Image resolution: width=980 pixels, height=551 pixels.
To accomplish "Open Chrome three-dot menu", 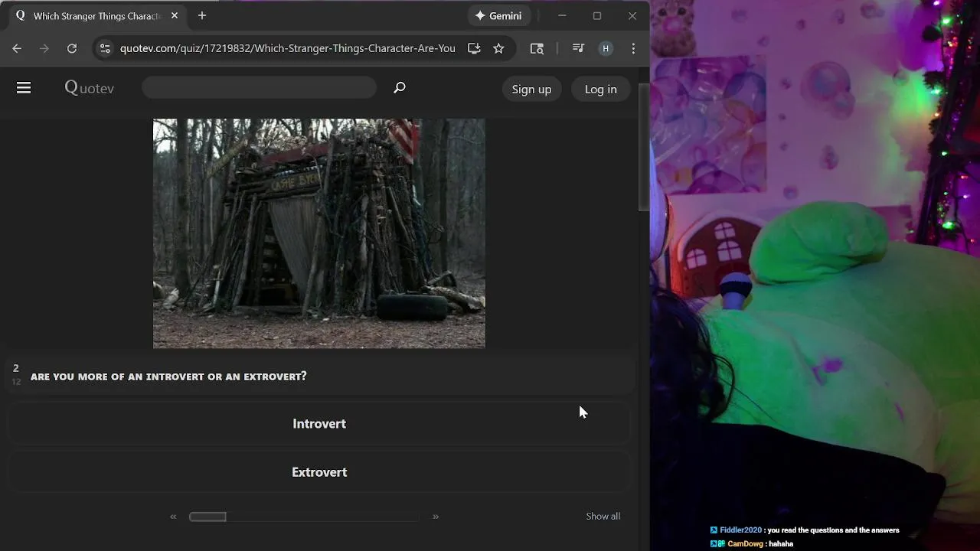I will 633,48.
